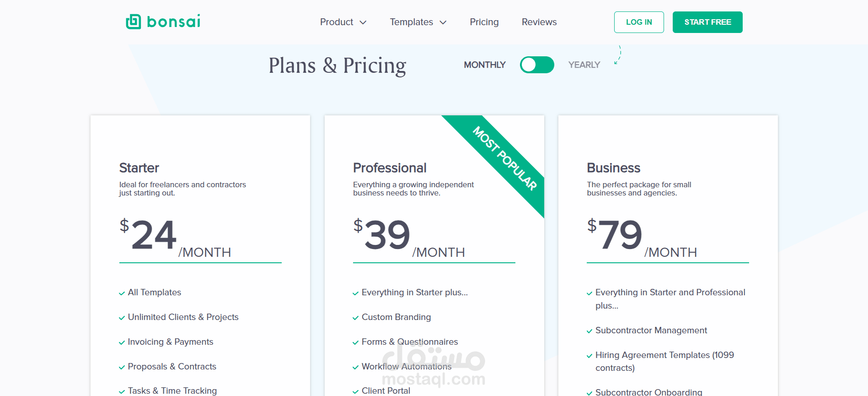Click the Log In button
Screen dimensions: 868x396
point(638,22)
